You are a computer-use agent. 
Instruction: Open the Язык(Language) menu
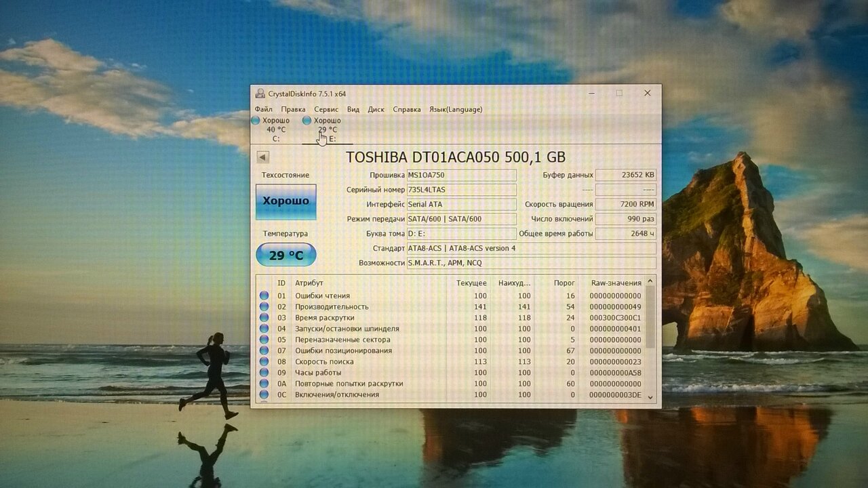[456, 109]
